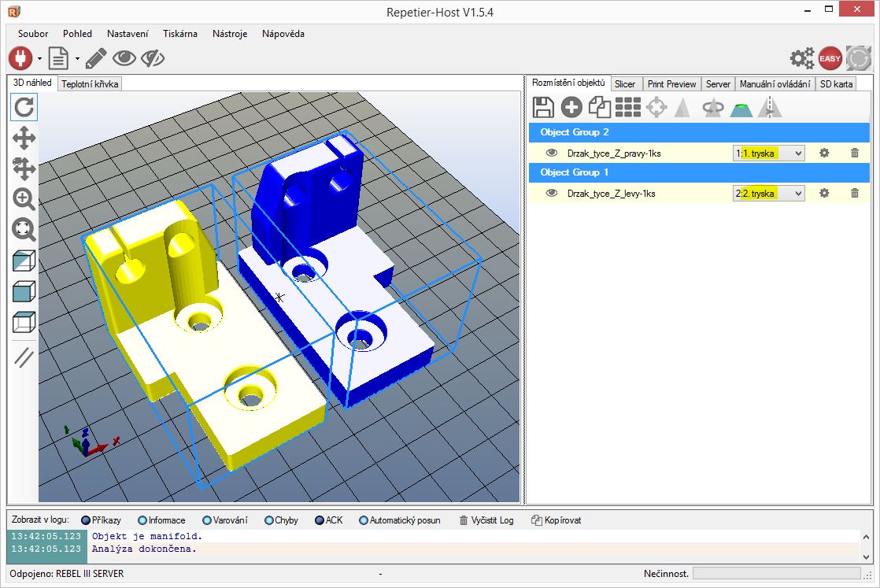Click the Zoom magnifier with plus icon
This screenshot has width=880, height=588.
point(24,199)
